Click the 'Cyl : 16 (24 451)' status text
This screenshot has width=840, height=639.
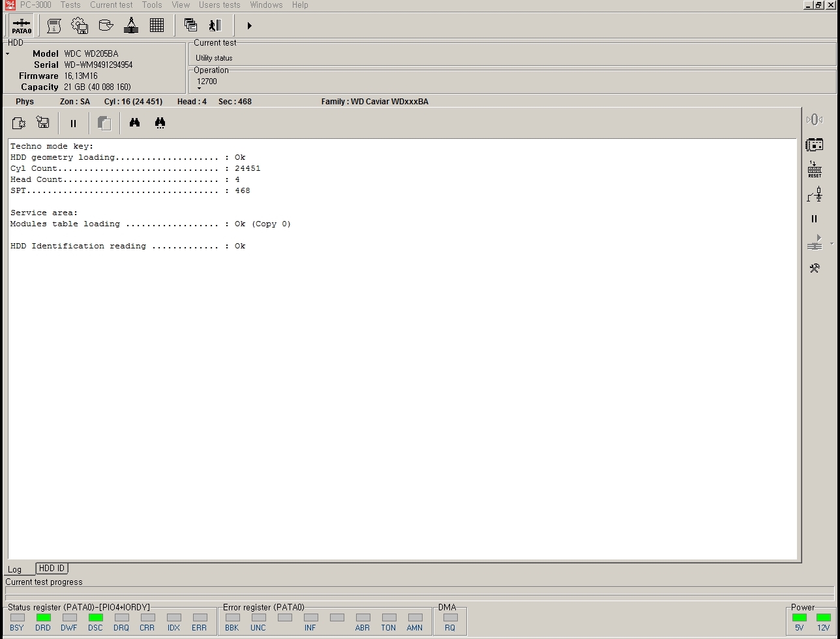[133, 102]
